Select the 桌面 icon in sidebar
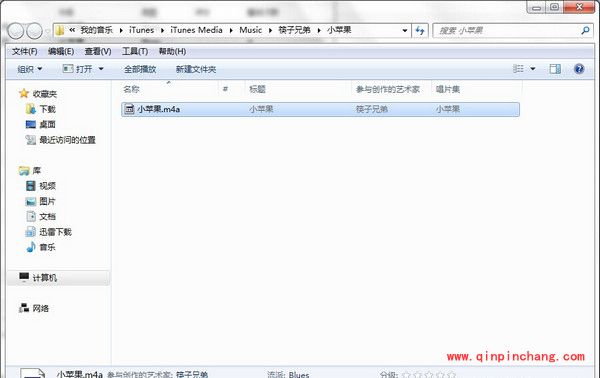Viewport: 600px width, 378px height. pyautogui.click(x=31, y=124)
